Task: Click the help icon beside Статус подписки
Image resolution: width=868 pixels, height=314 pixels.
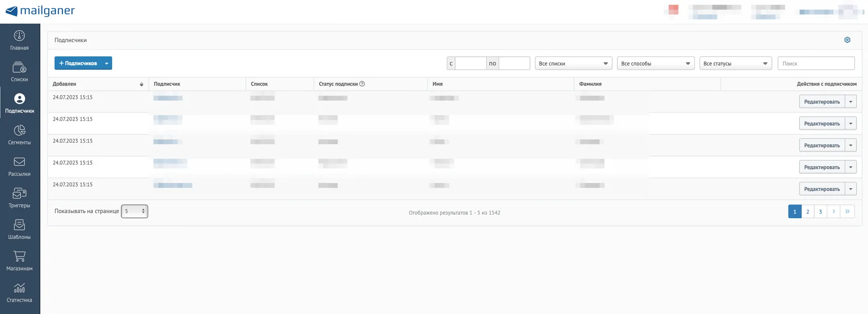Action: click(x=362, y=84)
